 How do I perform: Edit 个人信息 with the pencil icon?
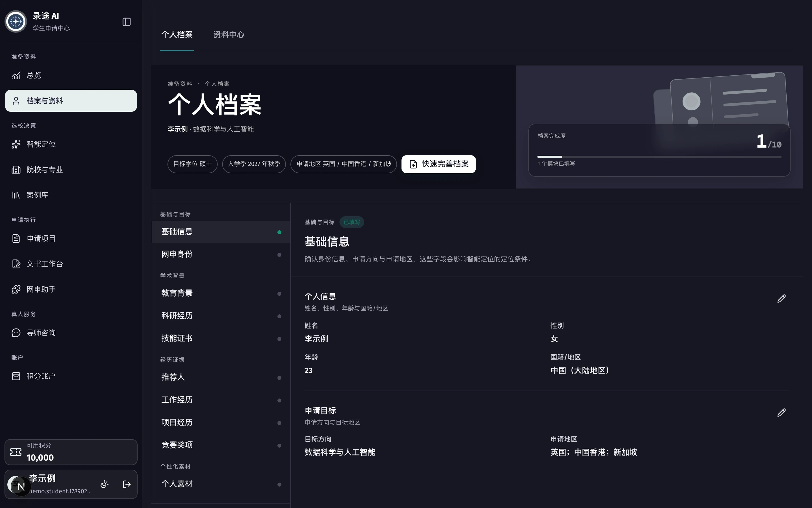click(782, 298)
